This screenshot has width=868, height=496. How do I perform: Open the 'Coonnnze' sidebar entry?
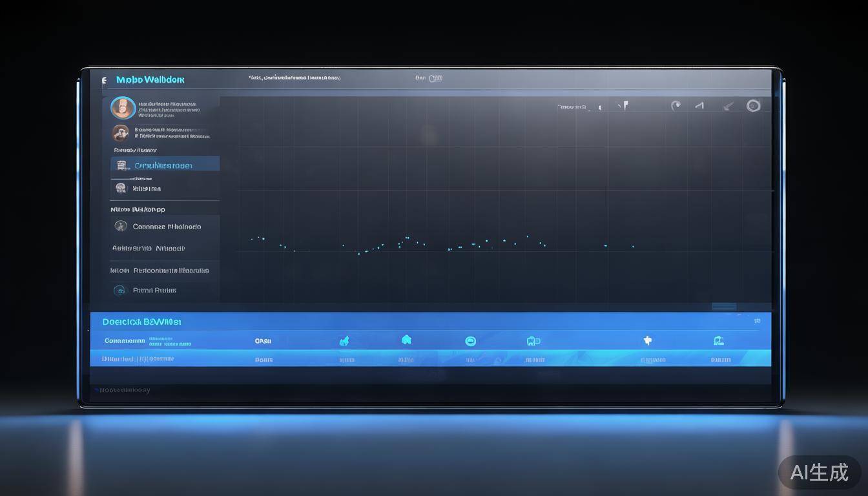pyautogui.click(x=166, y=227)
